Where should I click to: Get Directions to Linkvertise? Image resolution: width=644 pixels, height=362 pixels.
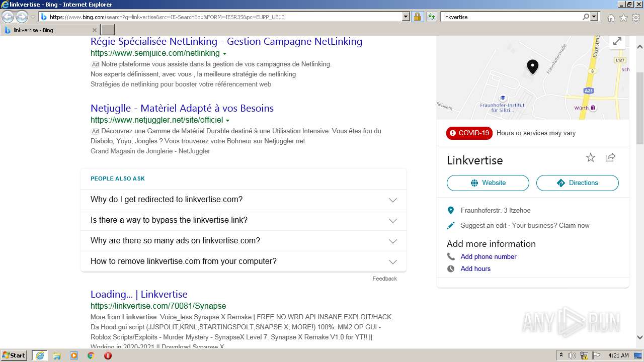pos(578,183)
